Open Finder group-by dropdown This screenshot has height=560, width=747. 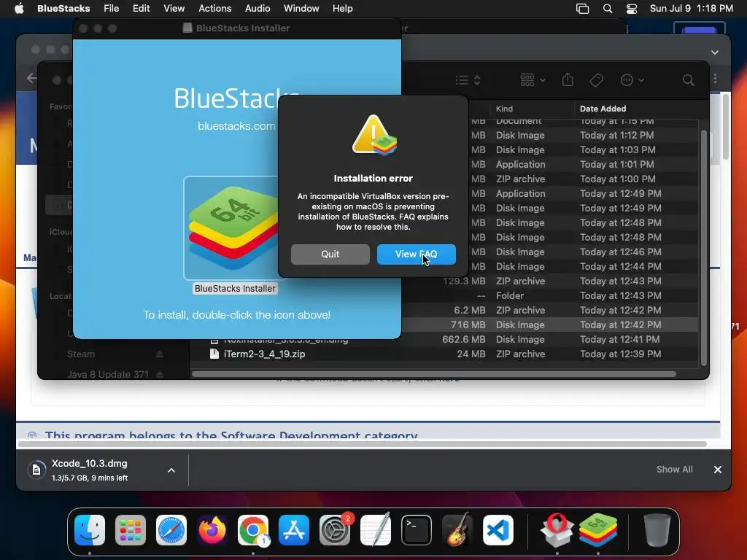click(x=533, y=80)
